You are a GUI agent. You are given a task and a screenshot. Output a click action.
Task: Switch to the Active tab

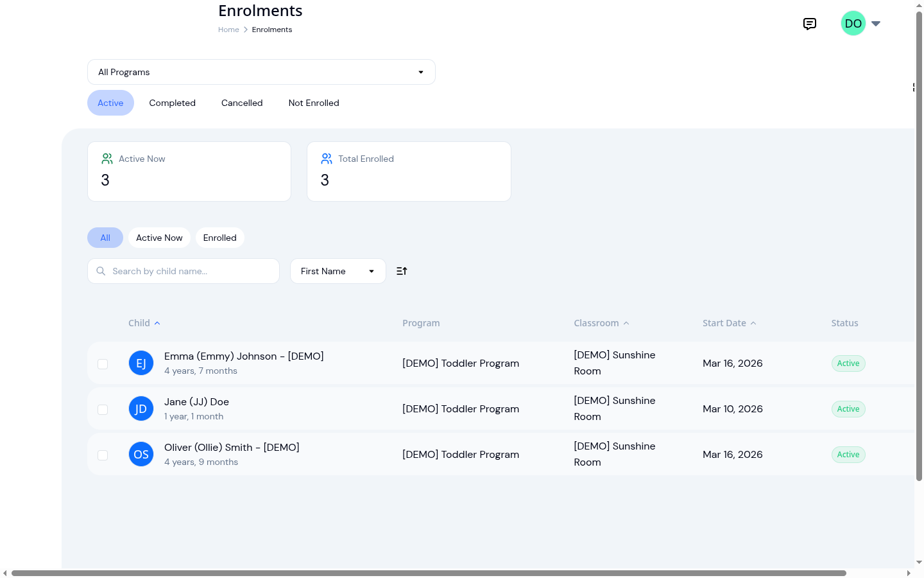tap(110, 103)
